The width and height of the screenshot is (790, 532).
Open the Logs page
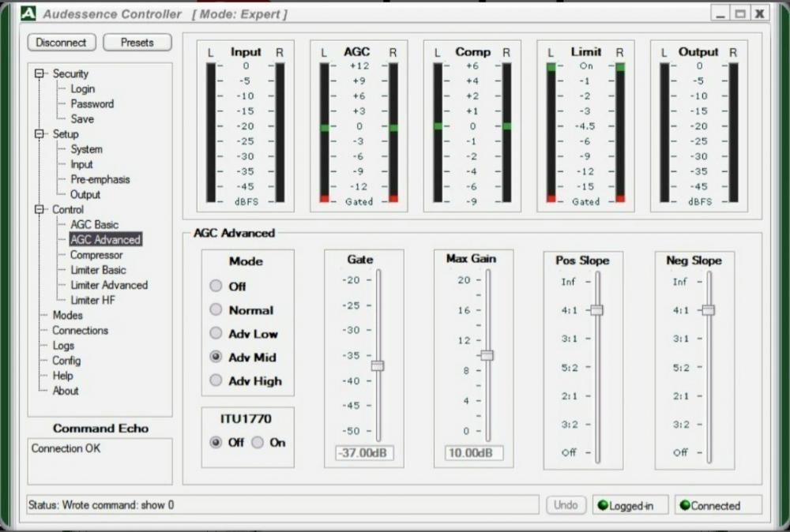click(63, 345)
